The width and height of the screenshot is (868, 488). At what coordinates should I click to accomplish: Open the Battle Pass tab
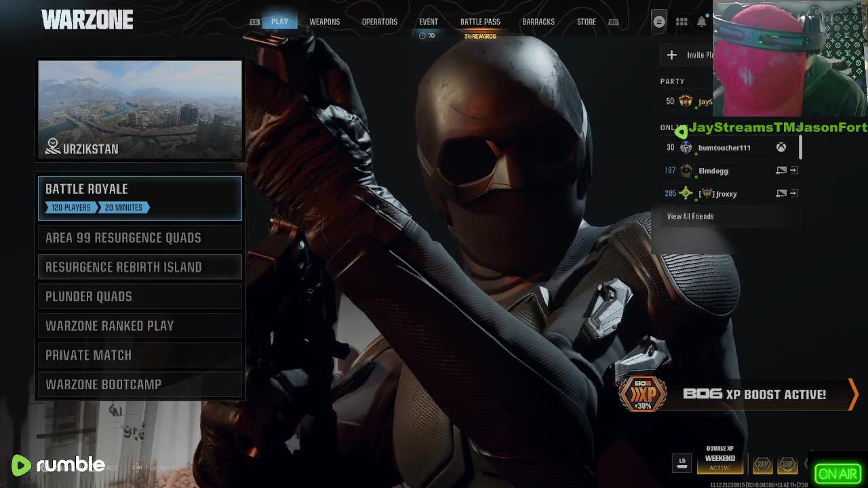tap(480, 22)
